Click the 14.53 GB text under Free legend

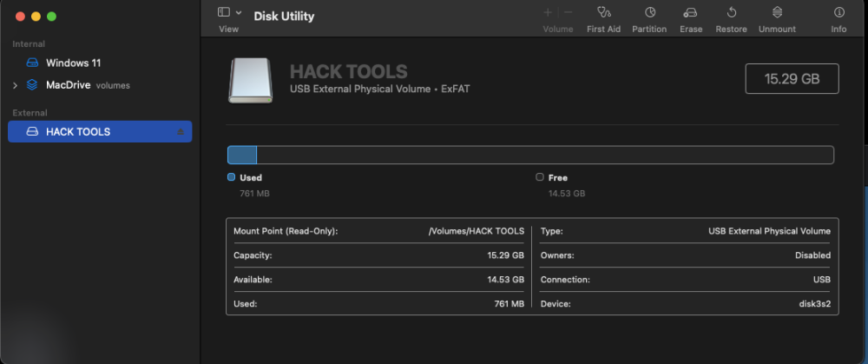click(567, 194)
